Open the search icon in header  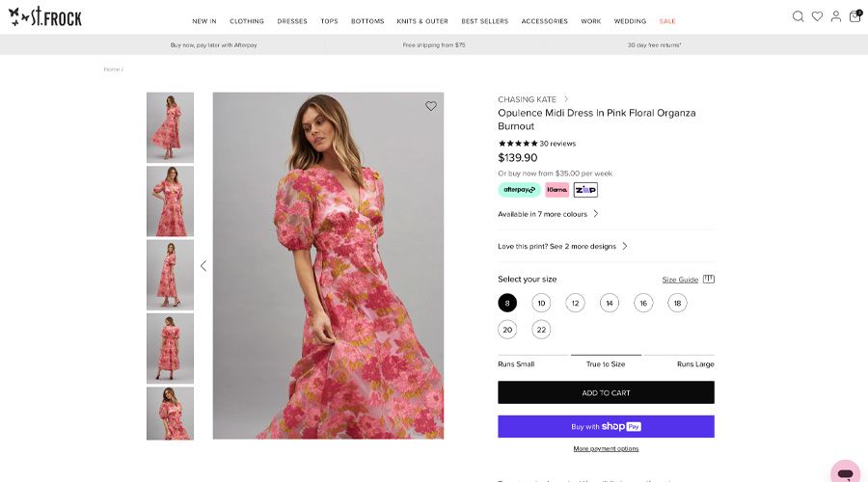pyautogui.click(x=798, y=16)
